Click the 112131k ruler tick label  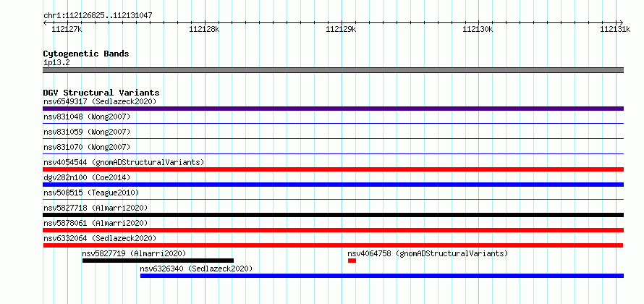pyautogui.click(x=615, y=29)
